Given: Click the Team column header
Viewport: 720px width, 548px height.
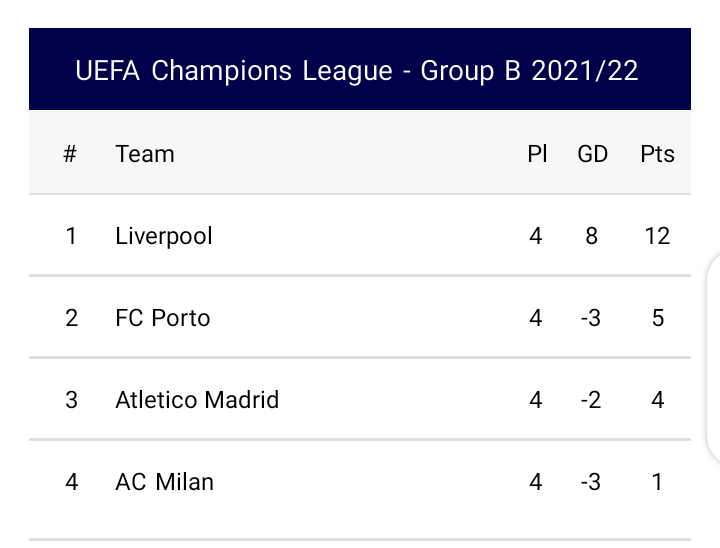Looking at the screenshot, I should tap(145, 154).
